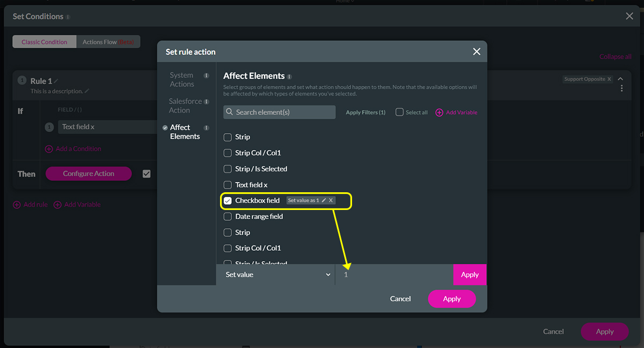Uncheck the Checkbox field element
The image size is (644, 348).
(228, 201)
